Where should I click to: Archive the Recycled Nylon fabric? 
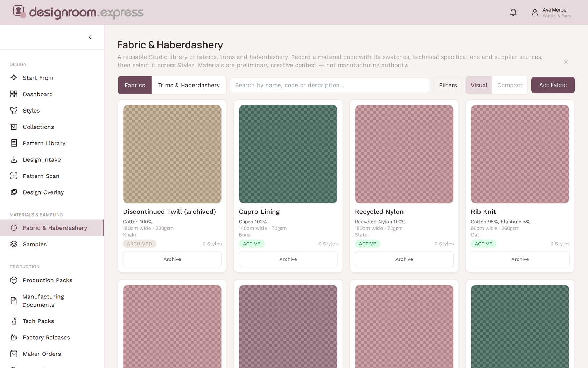404,259
